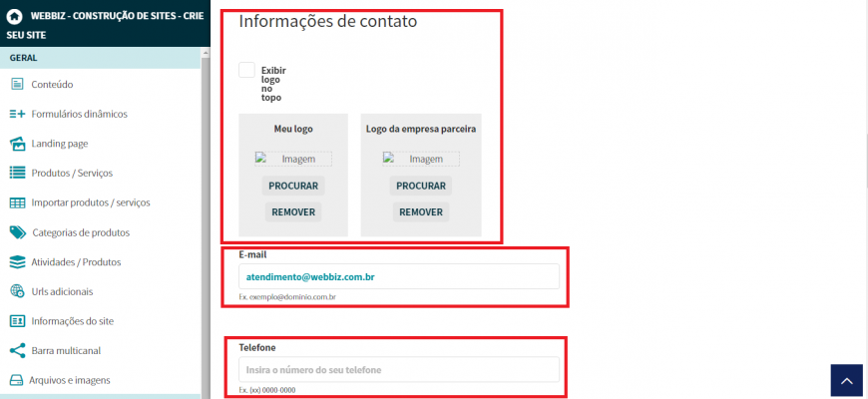
Task: Click the Conteúdo icon in sidebar
Action: [x=17, y=85]
